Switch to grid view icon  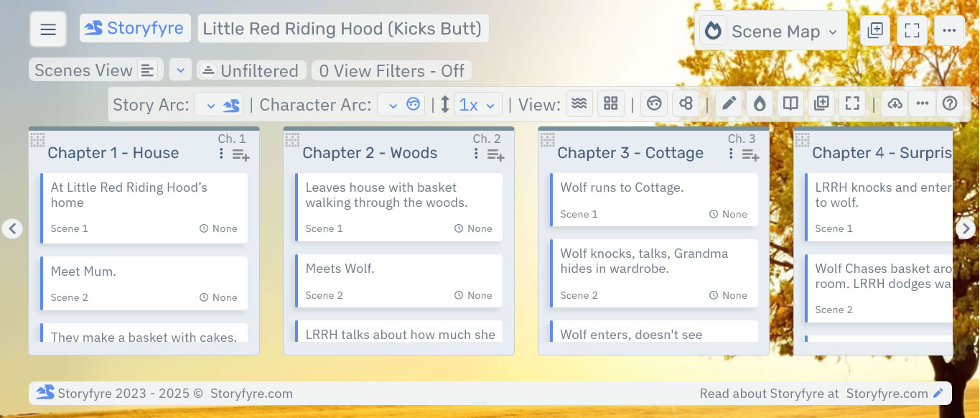click(x=610, y=104)
